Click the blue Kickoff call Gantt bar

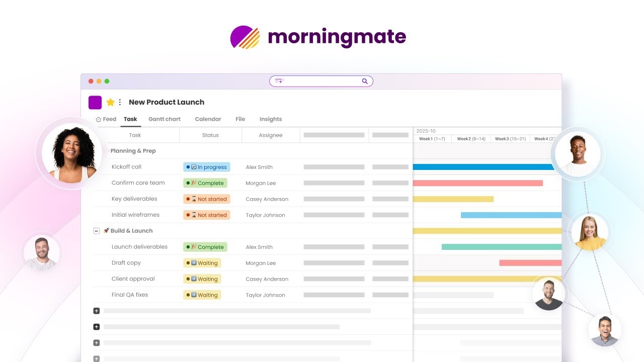pyautogui.click(x=483, y=167)
